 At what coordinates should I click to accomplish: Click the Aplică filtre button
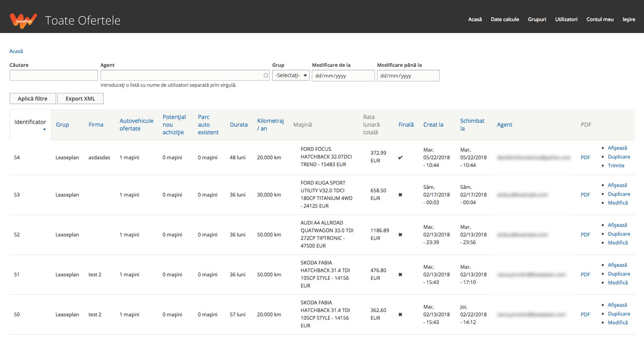(33, 99)
